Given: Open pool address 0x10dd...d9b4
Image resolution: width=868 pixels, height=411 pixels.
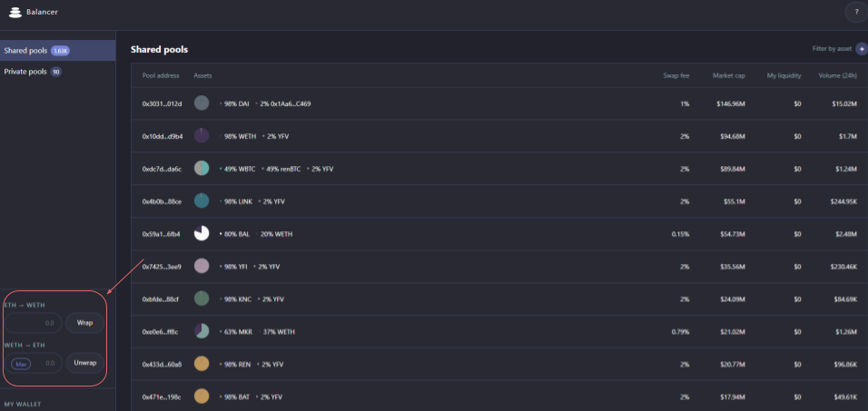Looking at the screenshot, I should coord(162,136).
